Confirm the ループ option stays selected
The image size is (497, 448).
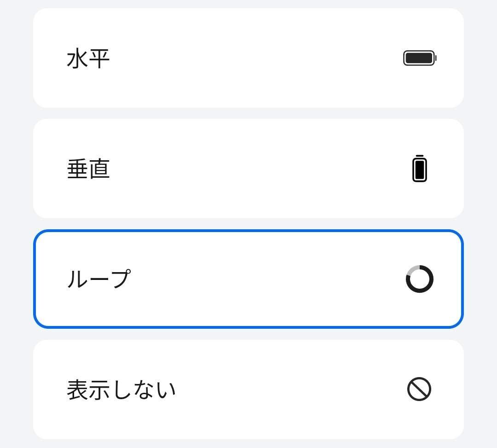click(248, 279)
